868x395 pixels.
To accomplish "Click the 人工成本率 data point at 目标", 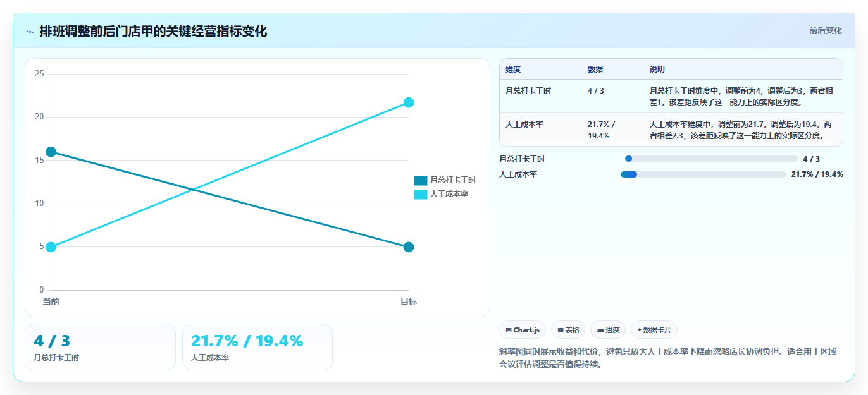I will point(409,102).
